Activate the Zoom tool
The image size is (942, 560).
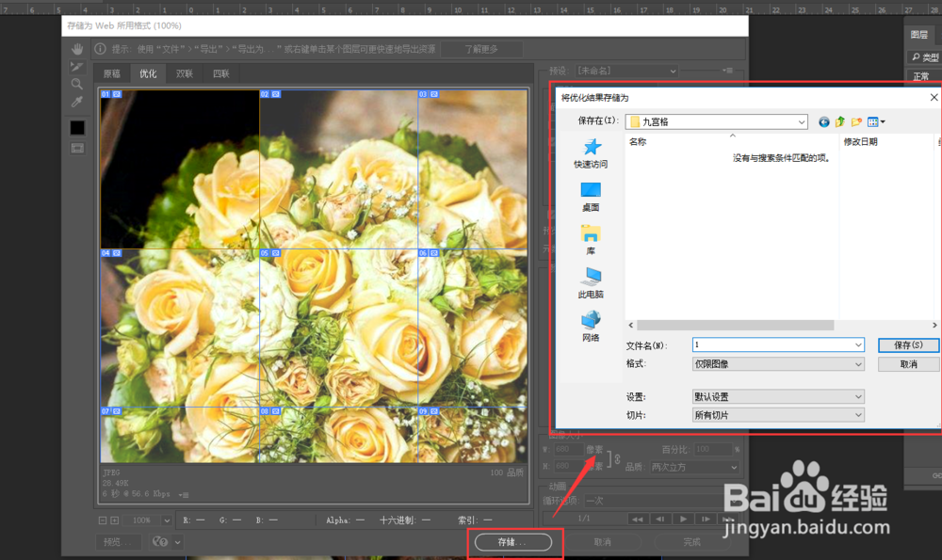[78, 84]
